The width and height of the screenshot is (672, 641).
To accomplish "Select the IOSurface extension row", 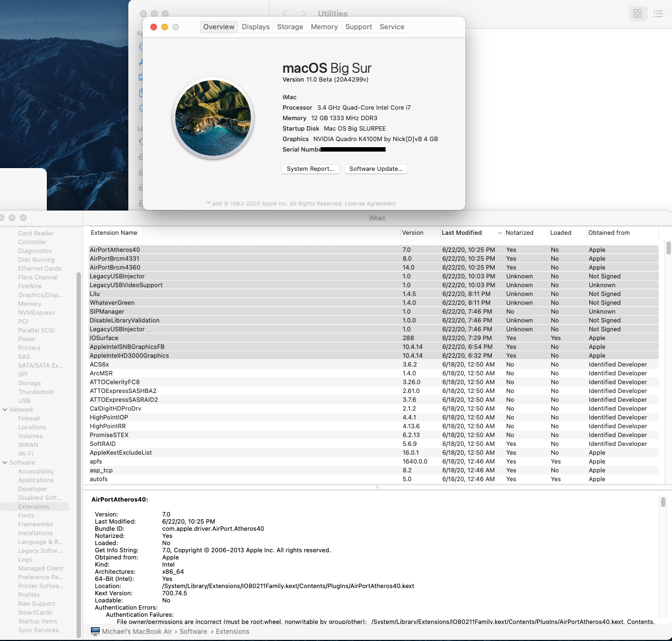I will [373, 338].
